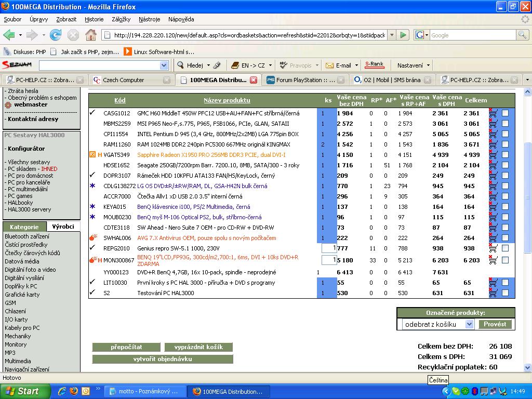Open the 'odebrat z košíku' dropdown
This screenshot has height=399, width=532.
(x=469, y=324)
